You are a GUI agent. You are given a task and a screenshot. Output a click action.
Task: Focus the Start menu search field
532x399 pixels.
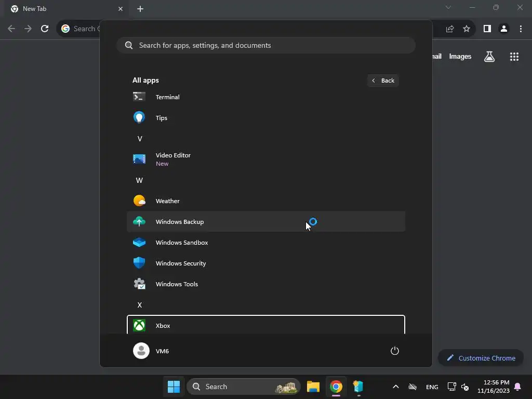[265, 45]
